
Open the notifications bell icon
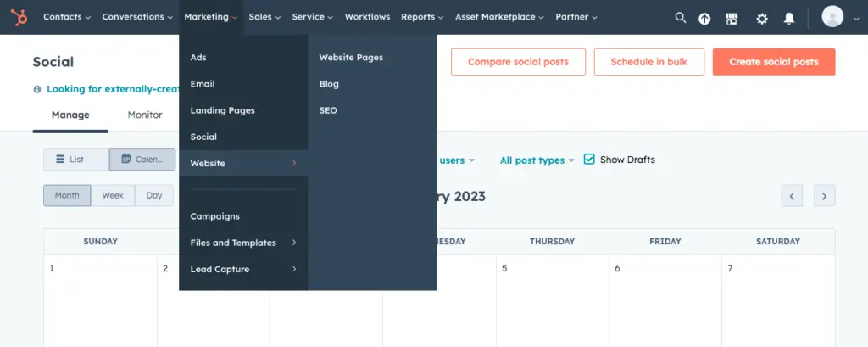(789, 19)
